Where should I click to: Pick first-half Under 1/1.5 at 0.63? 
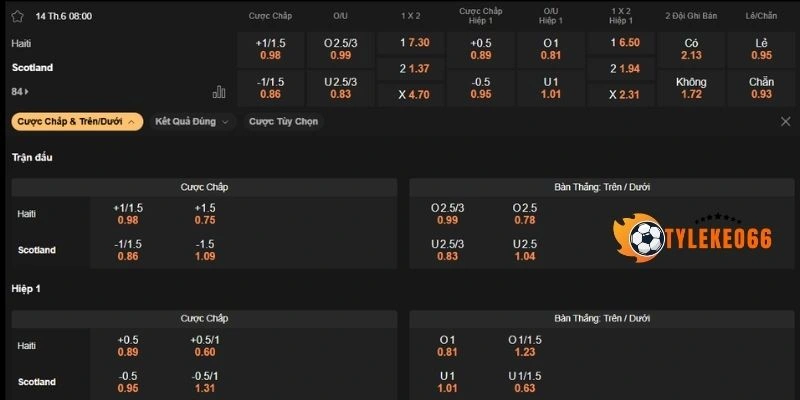point(524,382)
